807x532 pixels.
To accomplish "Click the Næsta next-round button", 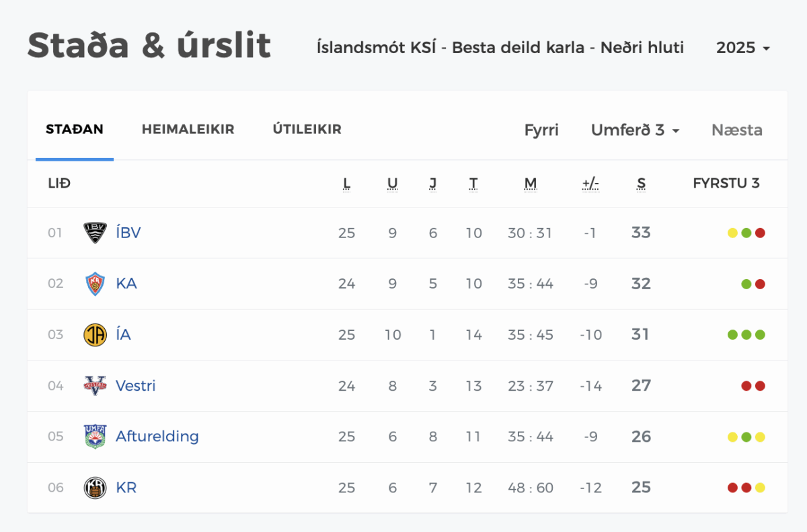I will click(736, 130).
